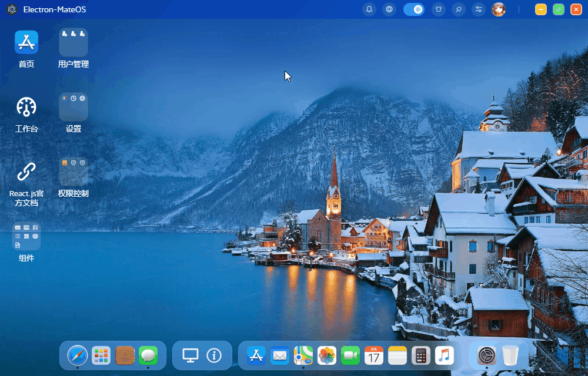This screenshot has height=376, width=588.
Task: Open the 用户管理 folder
Action: tap(73, 42)
